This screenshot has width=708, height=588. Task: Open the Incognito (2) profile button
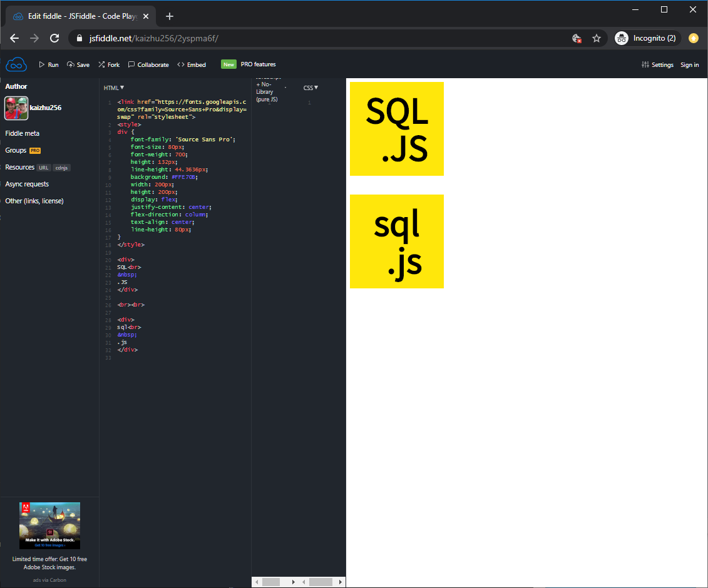click(x=647, y=38)
